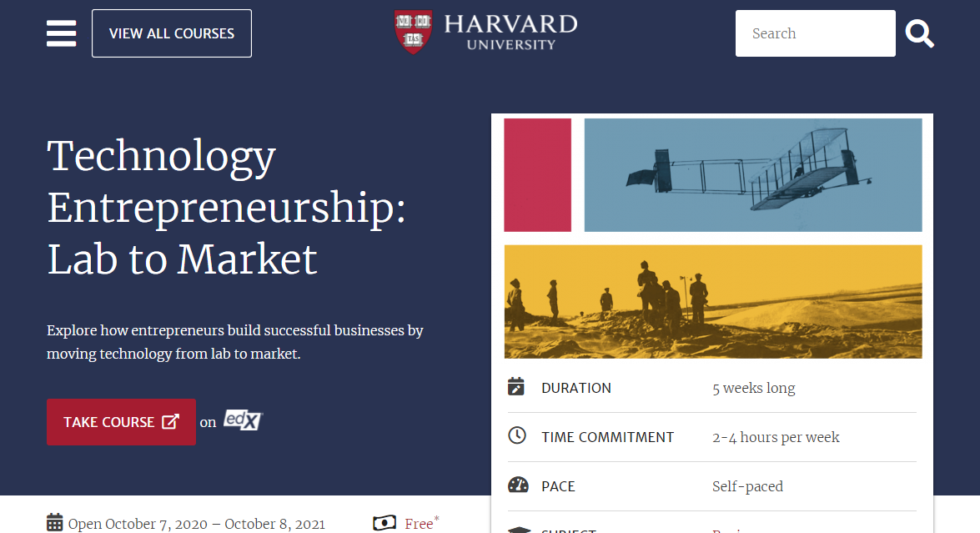Click the solid red banner block
Viewport: 980px width, 533px height.
tap(537, 175)
